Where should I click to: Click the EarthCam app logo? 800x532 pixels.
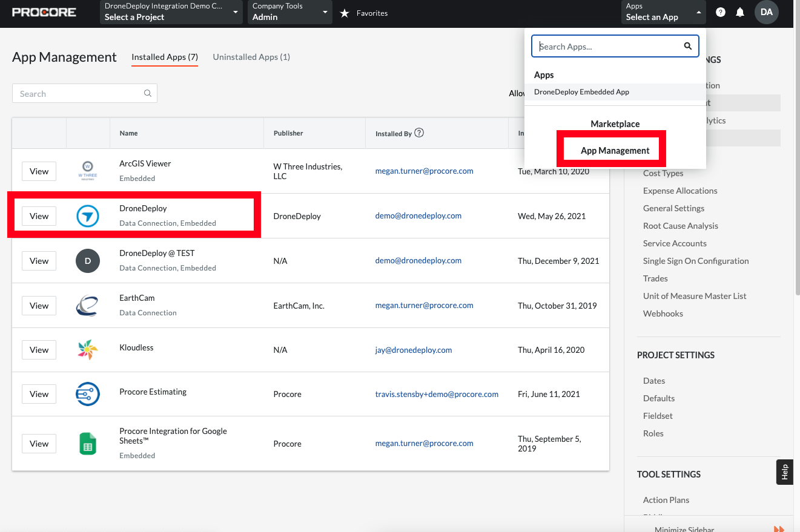click(88, 306)
